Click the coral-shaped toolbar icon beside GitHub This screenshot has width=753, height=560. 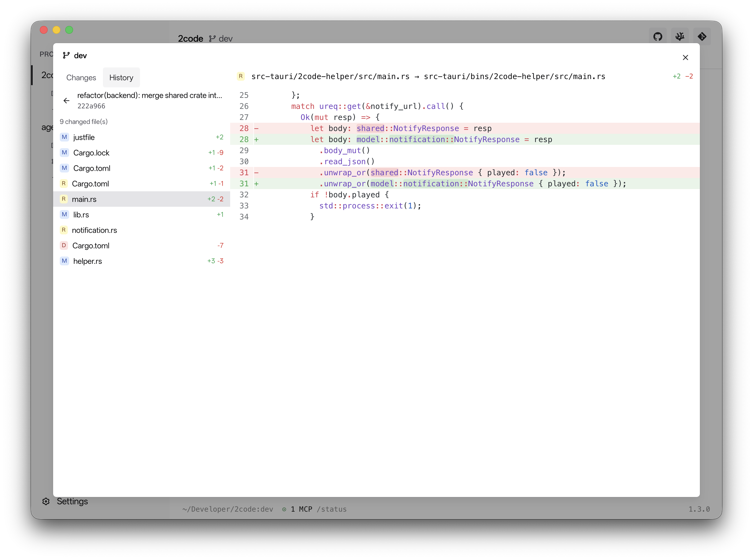click(x=680, y=36)
